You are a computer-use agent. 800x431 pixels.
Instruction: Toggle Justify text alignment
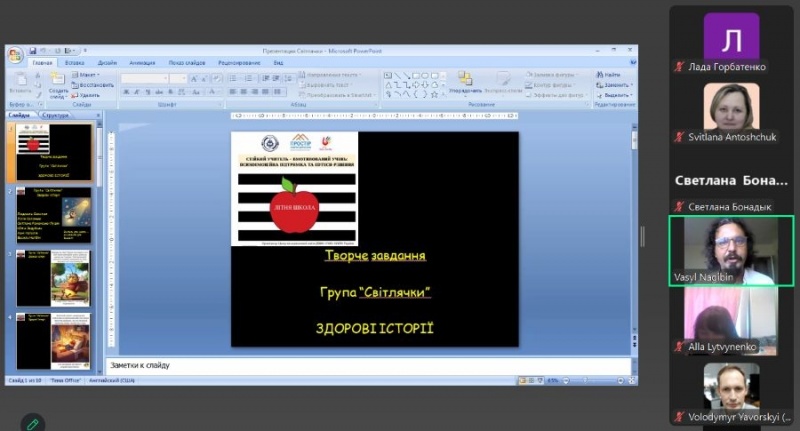click(265, 92)
